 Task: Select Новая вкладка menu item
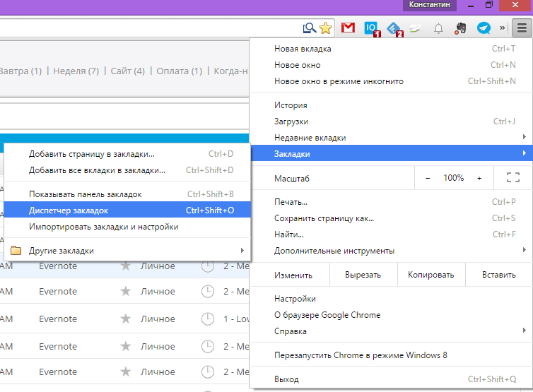click(x=391, y=49)
